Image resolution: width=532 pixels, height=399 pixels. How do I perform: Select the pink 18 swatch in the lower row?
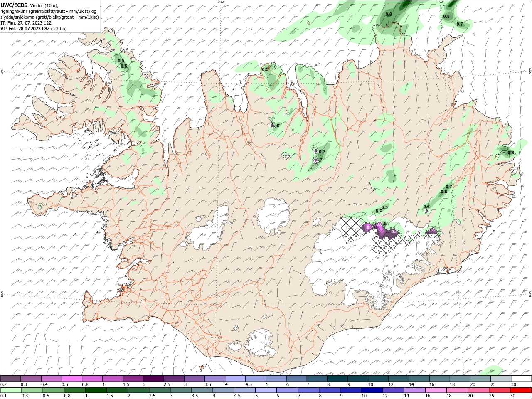(457, 390)
